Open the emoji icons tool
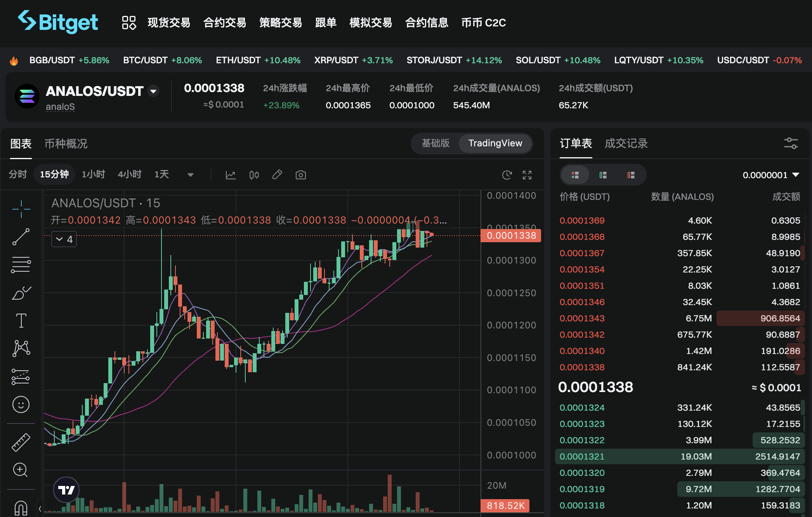 coord(21,405)
